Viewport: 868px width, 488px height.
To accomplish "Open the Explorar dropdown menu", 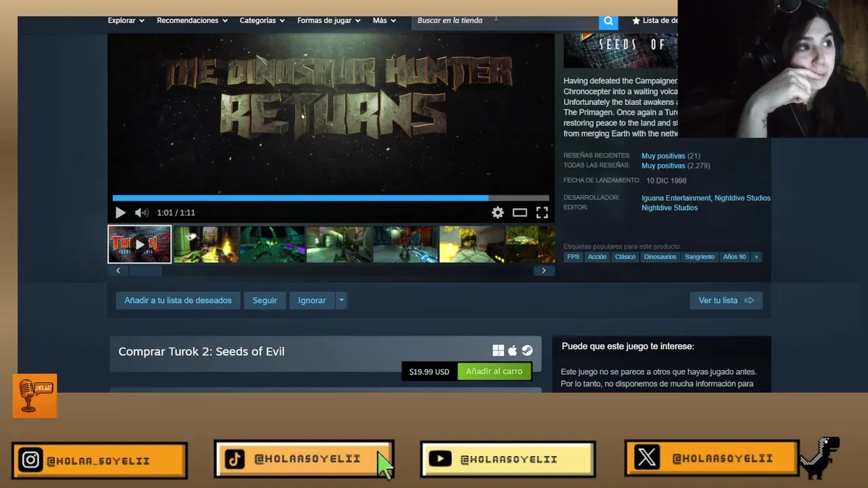I will (x=126, y=20).
